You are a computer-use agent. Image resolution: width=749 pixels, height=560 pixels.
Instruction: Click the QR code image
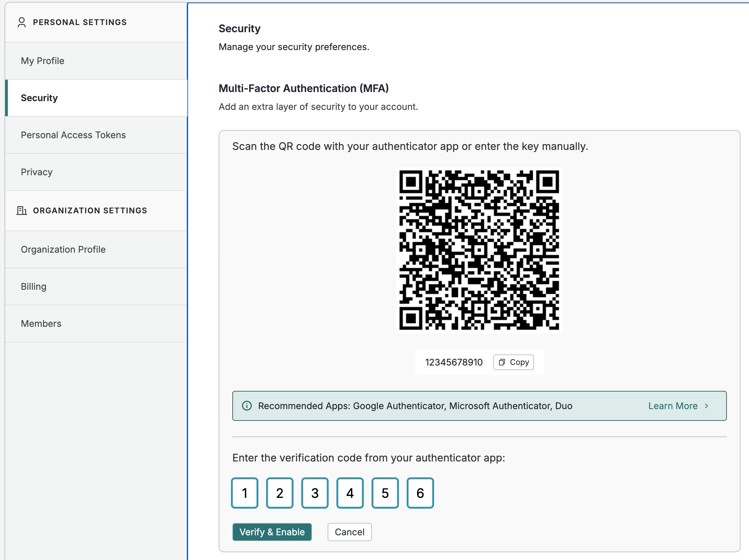(x=479, y=250)
